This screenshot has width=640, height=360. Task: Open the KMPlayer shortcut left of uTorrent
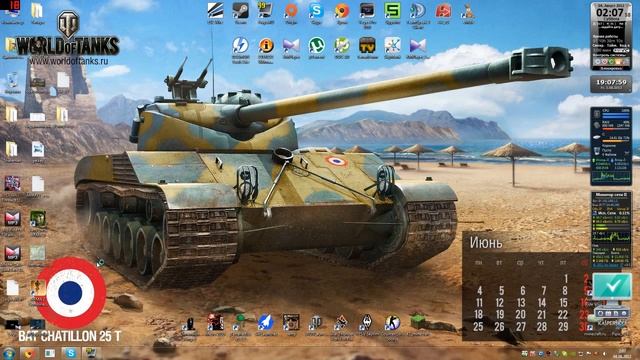tap(291, 46)
